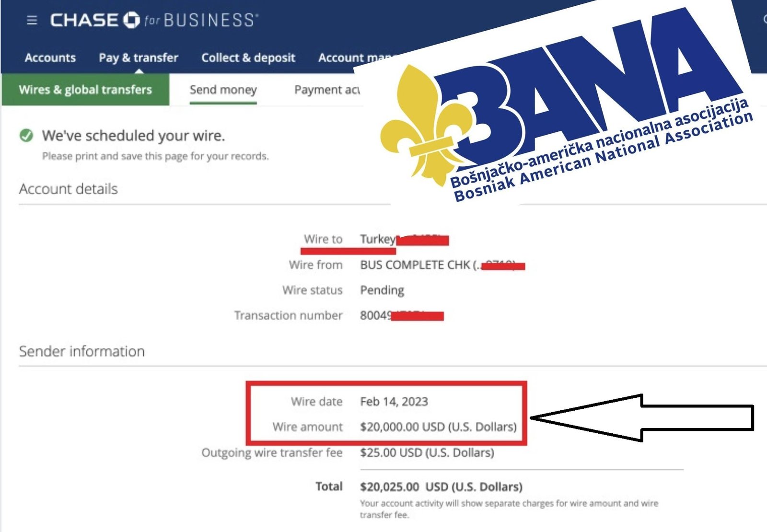
Task: Open the Collect & deposit menu
Action: [x=248, y=58]
